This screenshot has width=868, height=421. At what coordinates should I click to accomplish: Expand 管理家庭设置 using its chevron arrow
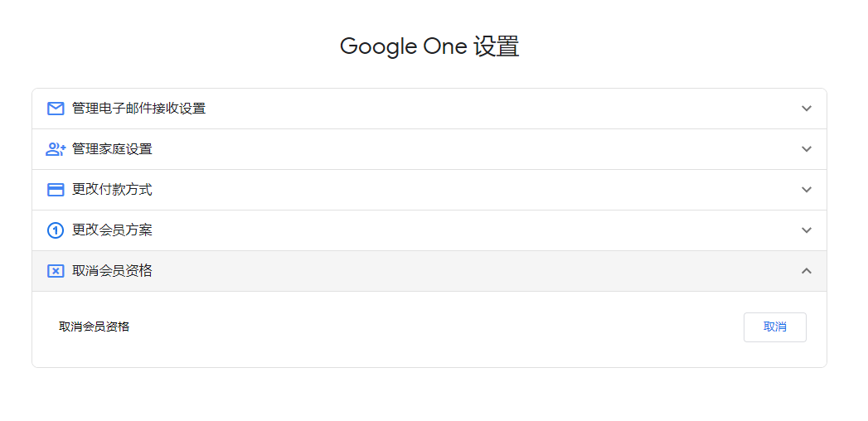coord(807,149)
